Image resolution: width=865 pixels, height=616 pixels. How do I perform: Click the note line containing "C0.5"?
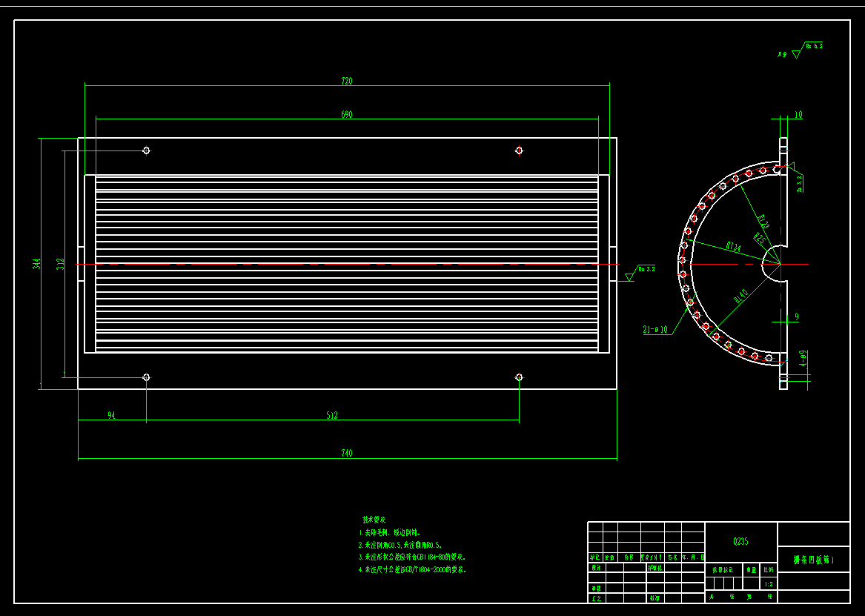400,545
